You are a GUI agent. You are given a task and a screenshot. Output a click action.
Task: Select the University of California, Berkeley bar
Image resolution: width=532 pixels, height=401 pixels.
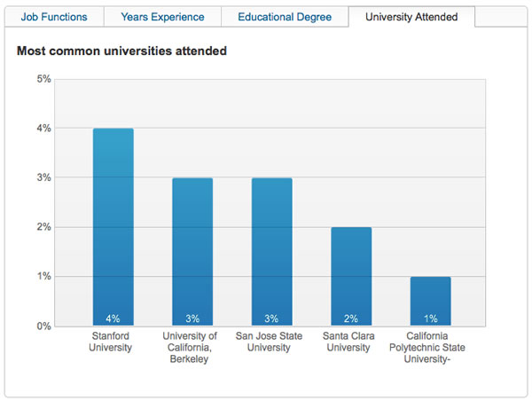(x=192, y=252)
